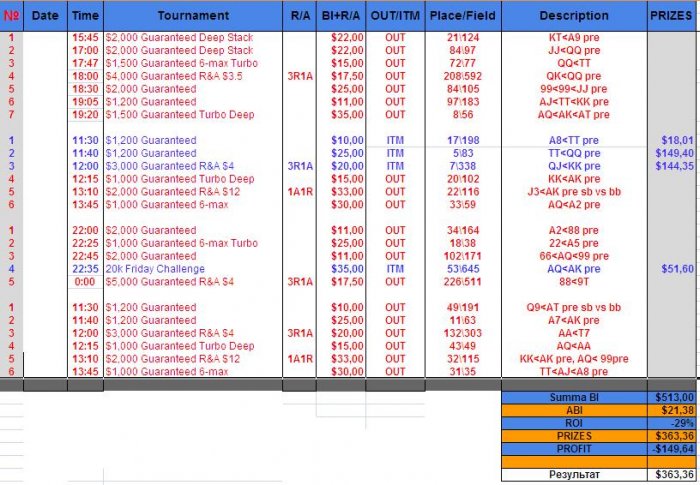Select the ROI label cell

coord(574,423)
